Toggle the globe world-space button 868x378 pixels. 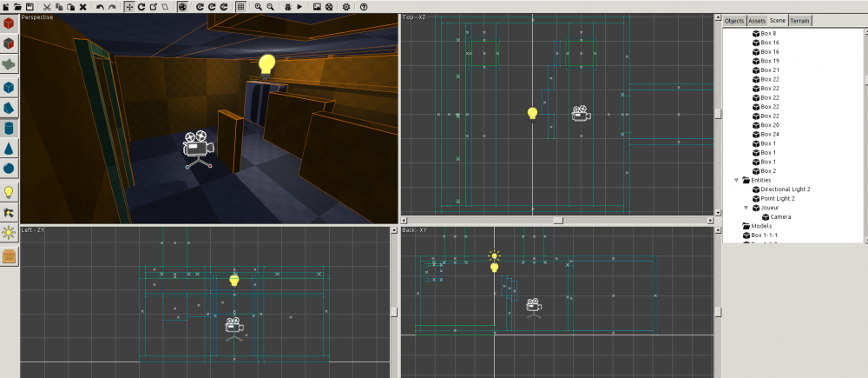tap(182, 6)
